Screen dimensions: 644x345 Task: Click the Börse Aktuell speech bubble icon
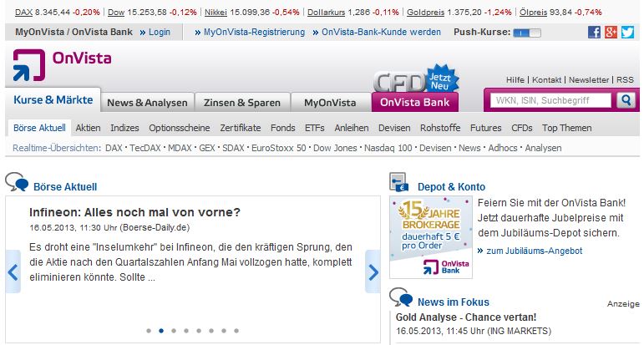point(17,182)
